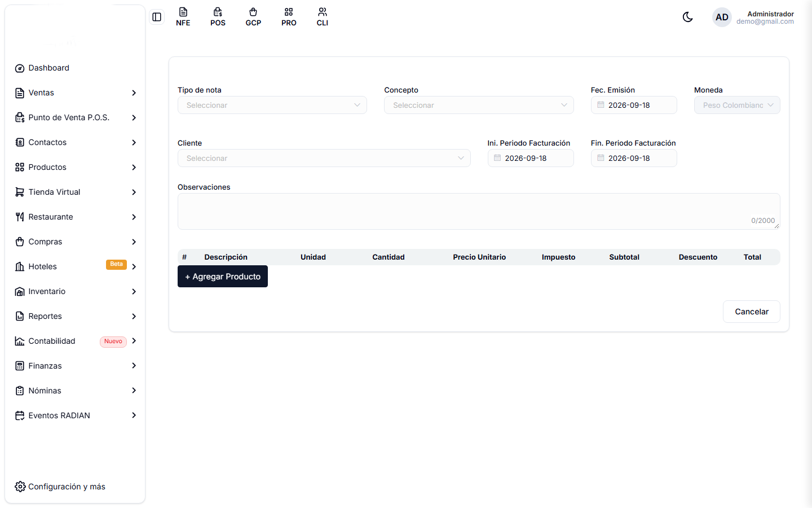Click the Hoteles building icon
The width and height of the screenshot is (812, 508).
[x=20, y=266]
